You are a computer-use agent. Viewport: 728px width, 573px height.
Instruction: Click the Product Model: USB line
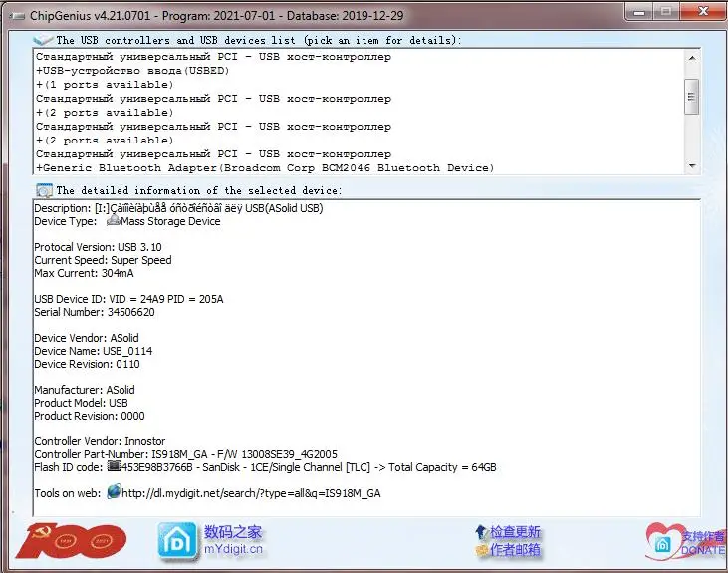82,403
